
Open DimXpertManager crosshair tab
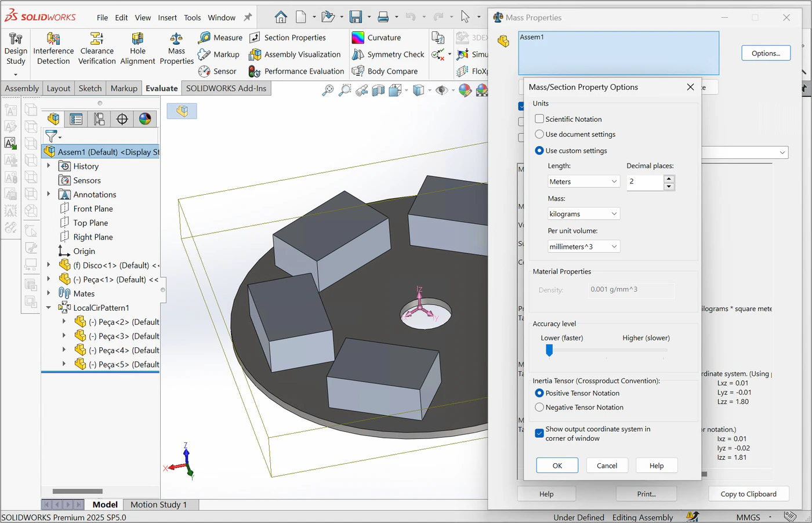122,119
